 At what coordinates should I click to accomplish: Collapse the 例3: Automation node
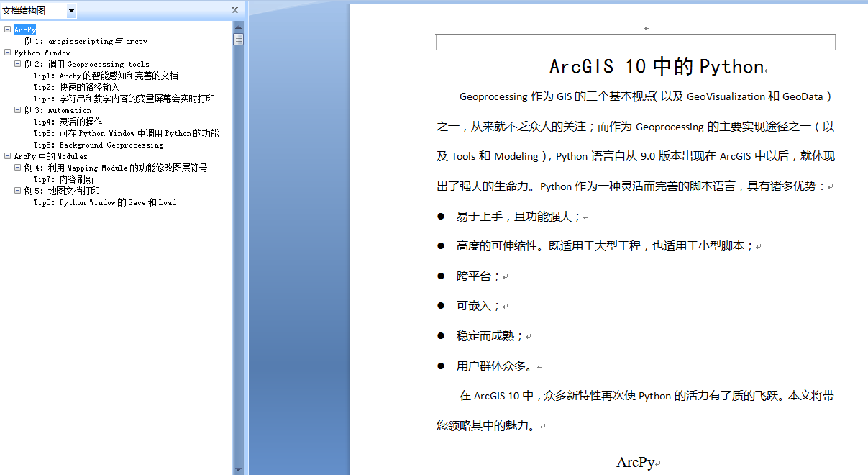pos(18,110)
